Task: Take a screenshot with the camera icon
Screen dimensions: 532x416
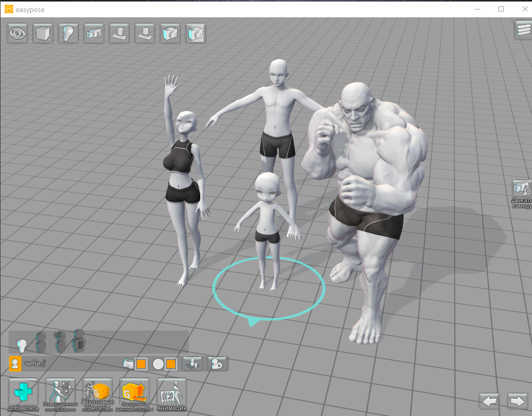Action: 170,33
